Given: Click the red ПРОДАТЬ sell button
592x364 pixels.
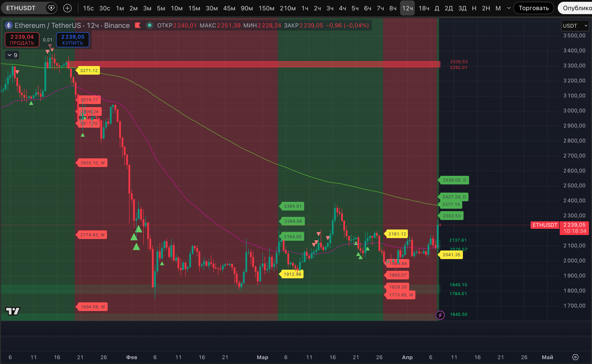Looking at the screenshot, I should 22,40.
